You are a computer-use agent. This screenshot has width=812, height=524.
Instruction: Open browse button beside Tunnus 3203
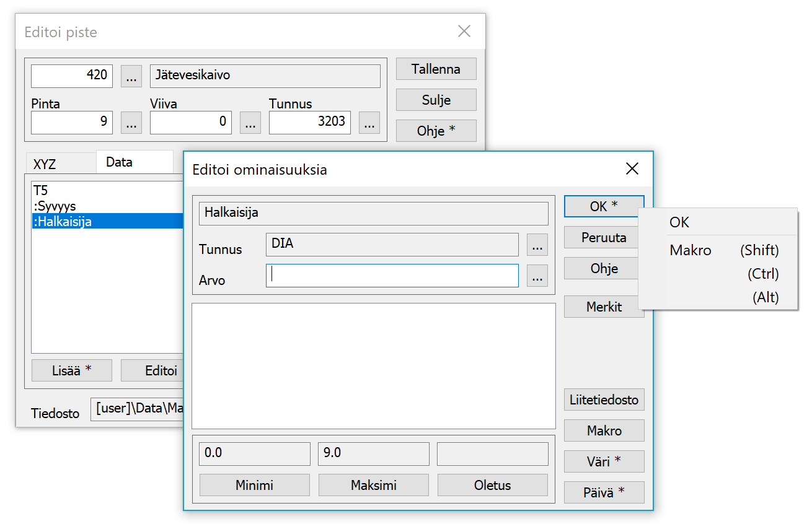click(369, 123)
